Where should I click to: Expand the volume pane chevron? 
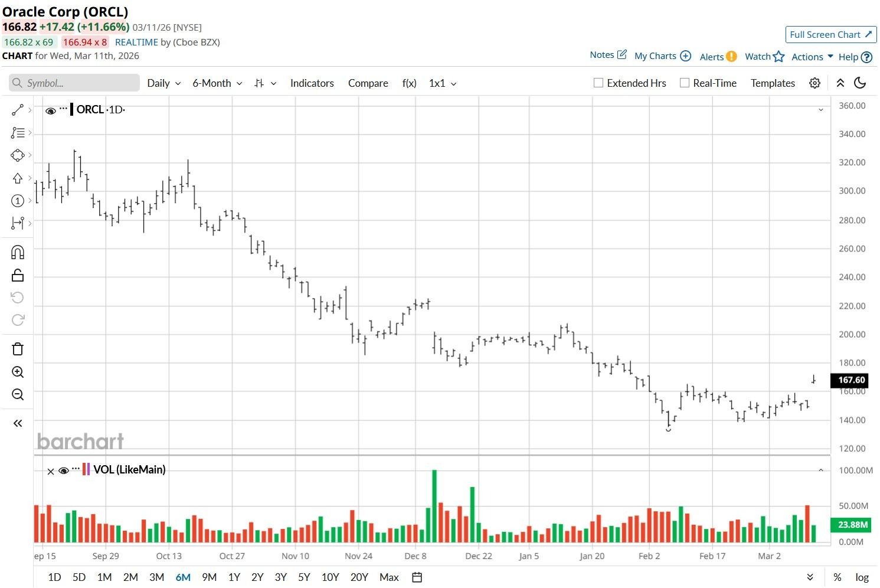(820, 470)
